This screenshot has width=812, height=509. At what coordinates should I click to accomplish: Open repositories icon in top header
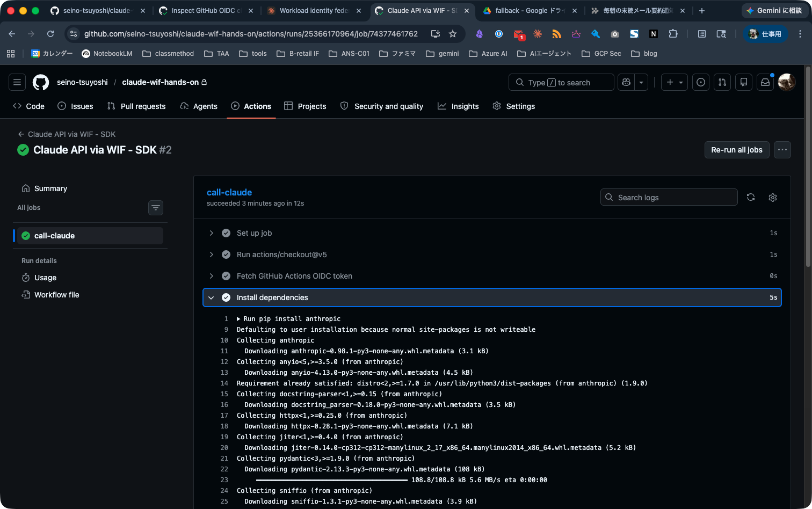point(744,82)
